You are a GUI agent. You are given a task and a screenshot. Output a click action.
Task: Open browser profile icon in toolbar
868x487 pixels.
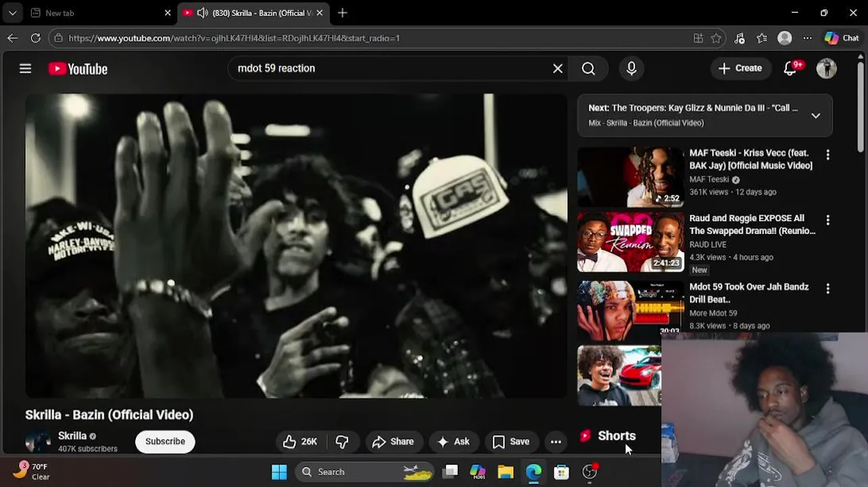785,38
